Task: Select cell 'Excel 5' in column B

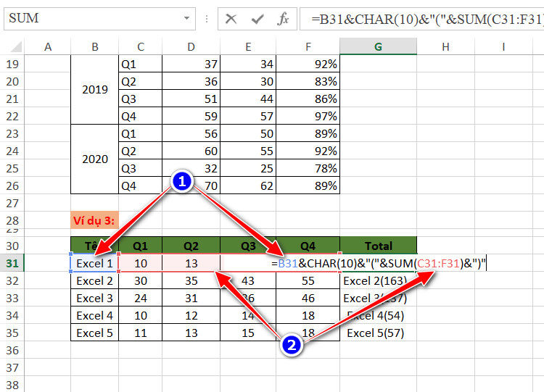Action: click(95, 333)
